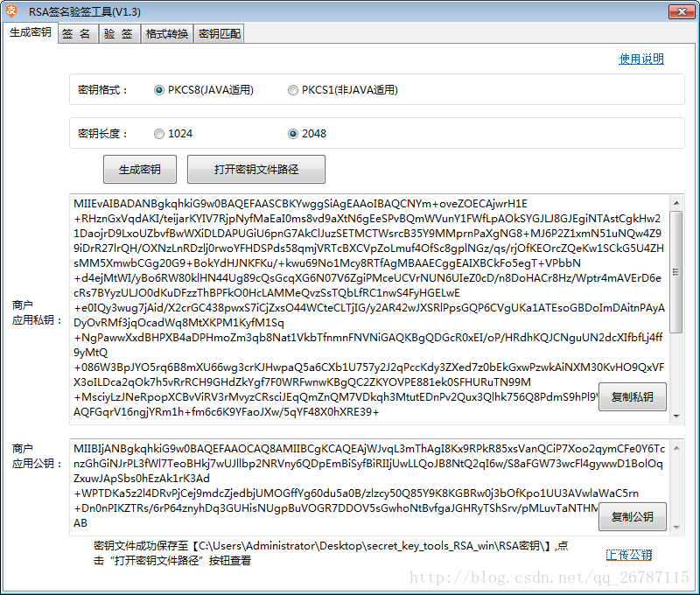Choose 1024 key length
Screen dimensions: 700x595
tap(159, 133)
